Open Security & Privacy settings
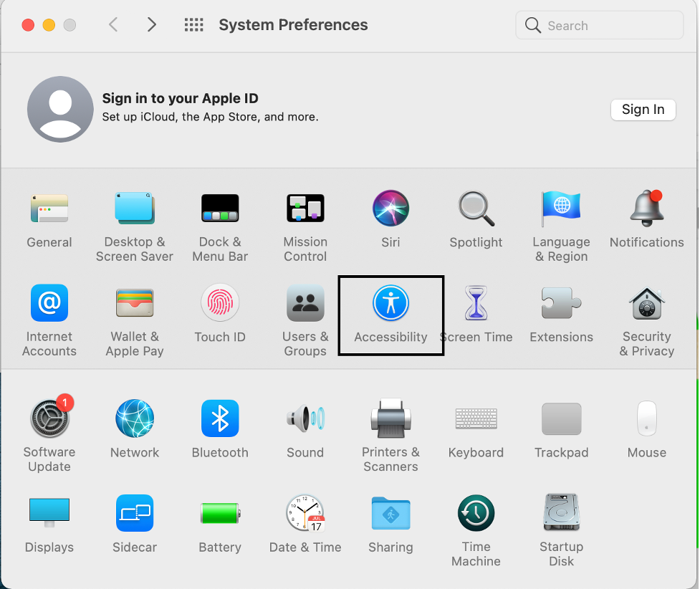Viewport: 700px width, 589px height. click(x=646, y=313)
